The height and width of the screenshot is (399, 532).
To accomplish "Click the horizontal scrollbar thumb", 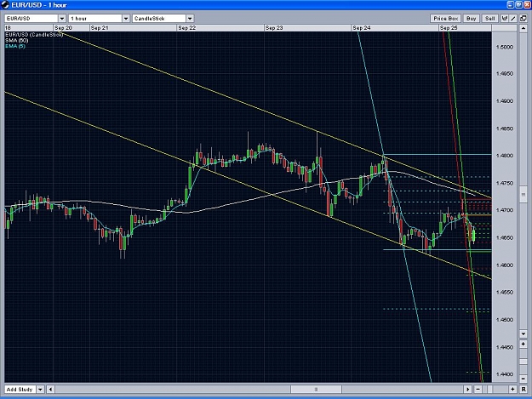I will (x=316, y=389).
